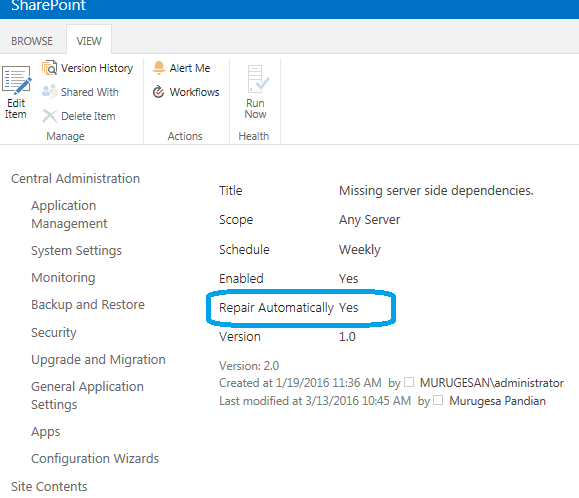Click the 'Version: 2.0' text

click(x=249, y=366)
